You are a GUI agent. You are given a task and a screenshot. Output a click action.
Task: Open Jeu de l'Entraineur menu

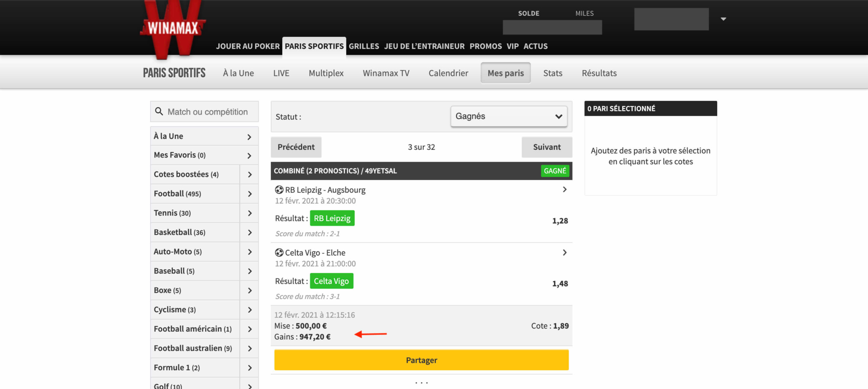[x=424, y=46]
